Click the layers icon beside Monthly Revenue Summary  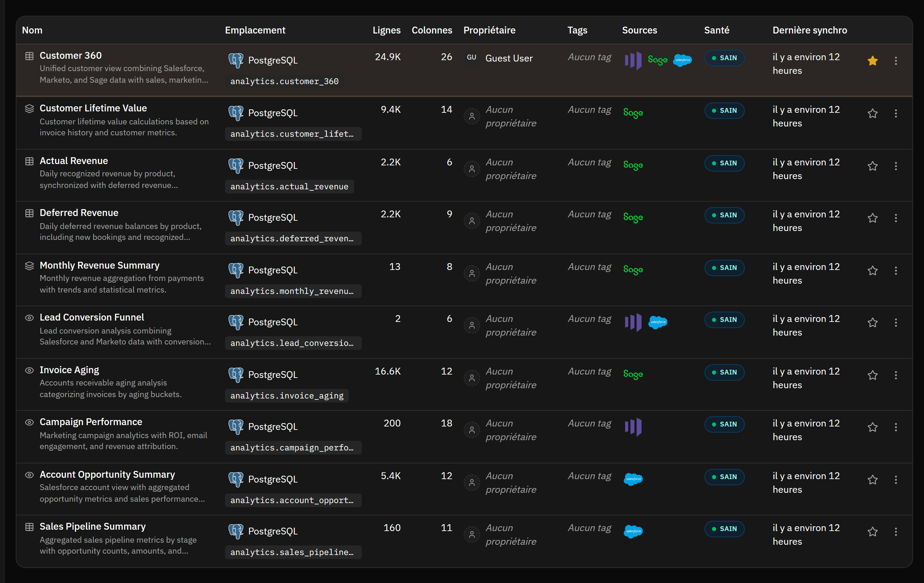tap(29, 266)
